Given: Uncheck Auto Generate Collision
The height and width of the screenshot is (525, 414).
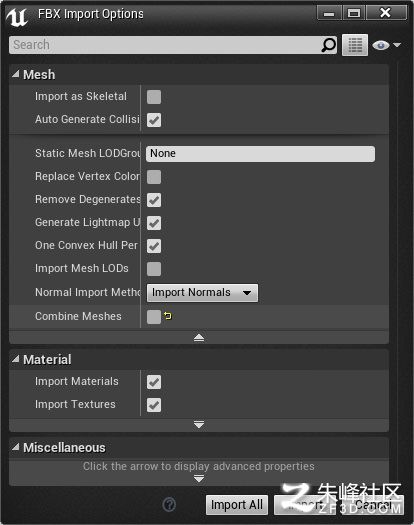Looking at the screenshot, I should [x=154, y=120].
